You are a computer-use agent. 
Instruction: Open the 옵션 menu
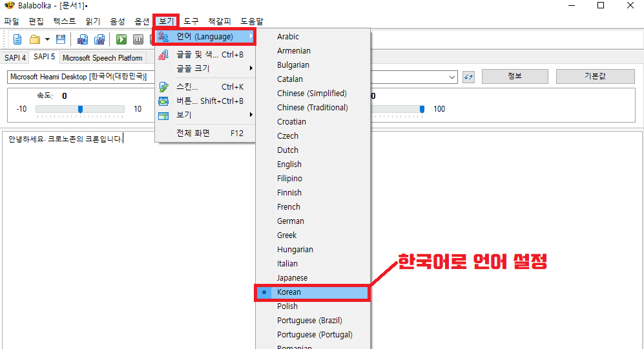(141, 21)
